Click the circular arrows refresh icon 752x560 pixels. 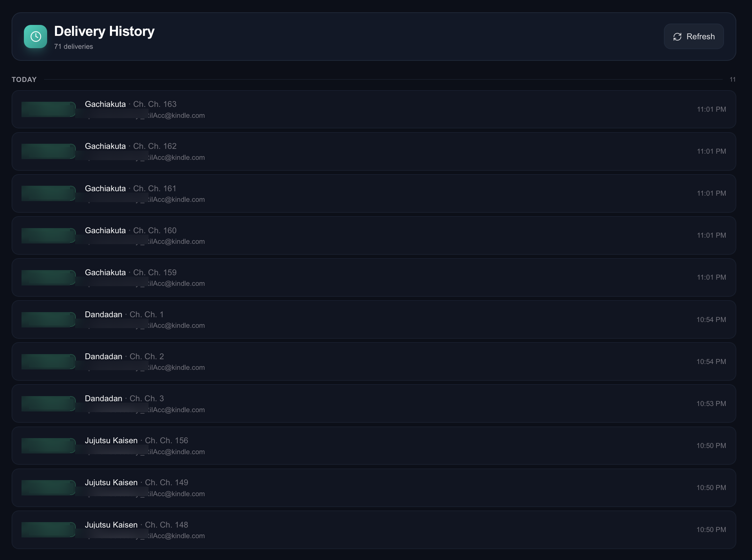[x=677, y=37]
